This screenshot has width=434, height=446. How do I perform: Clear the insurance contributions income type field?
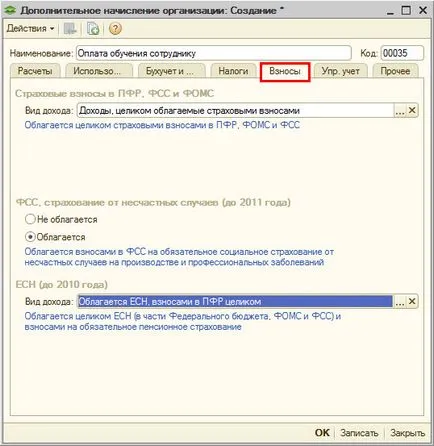click(x=412, y=110)
